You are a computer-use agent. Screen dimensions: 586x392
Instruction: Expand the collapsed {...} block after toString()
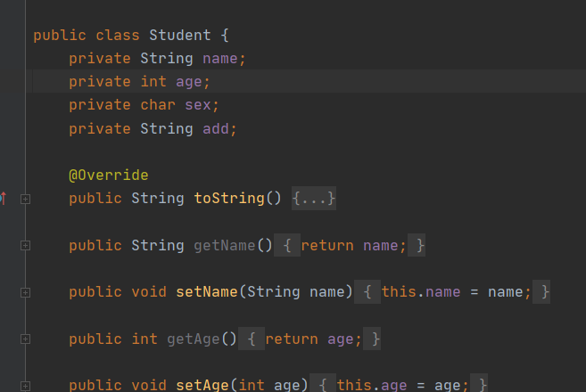[313, 198]
